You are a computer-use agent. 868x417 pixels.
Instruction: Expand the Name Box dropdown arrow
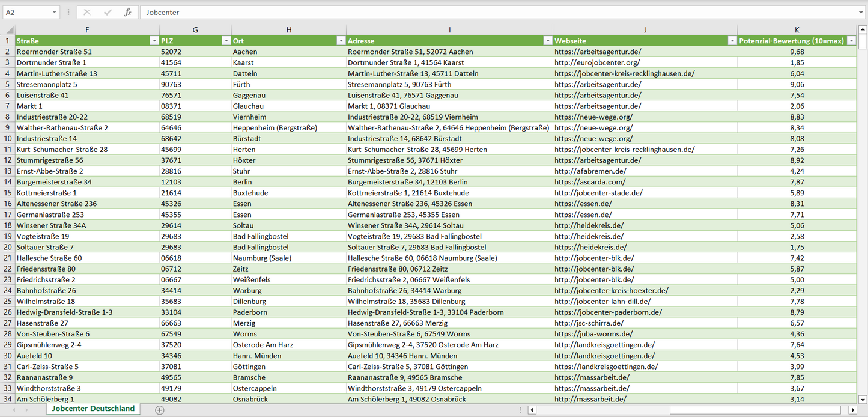tap(55, 12)
